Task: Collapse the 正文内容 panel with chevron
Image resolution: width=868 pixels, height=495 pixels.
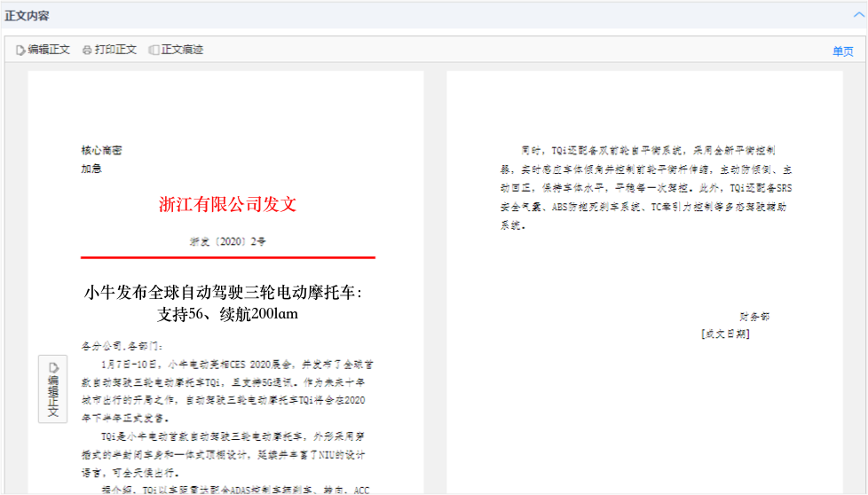Action: point(857,15)
